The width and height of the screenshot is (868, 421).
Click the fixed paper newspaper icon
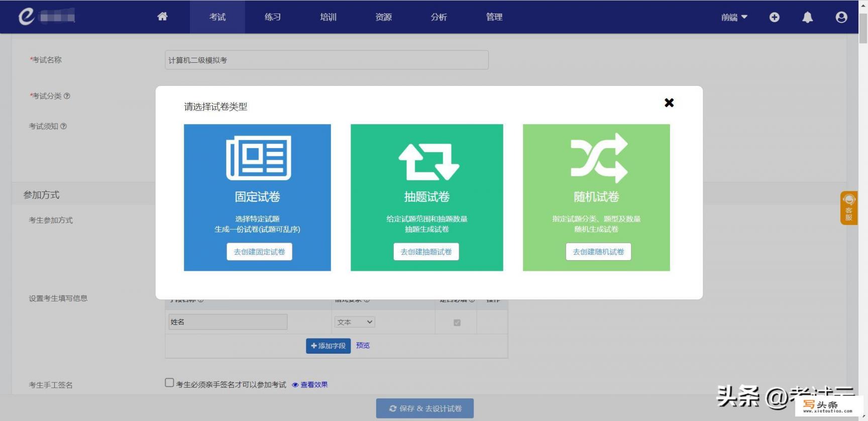coord(258,158)
